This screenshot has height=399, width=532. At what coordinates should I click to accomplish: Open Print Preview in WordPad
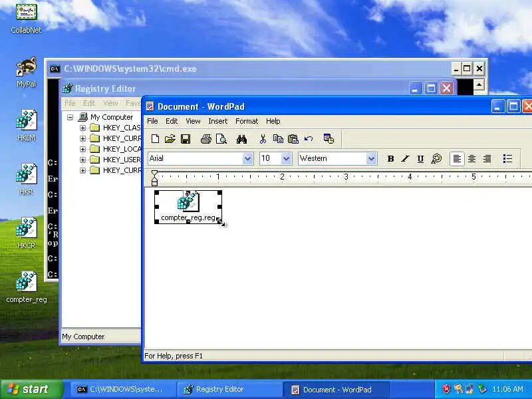coord(221,139)
